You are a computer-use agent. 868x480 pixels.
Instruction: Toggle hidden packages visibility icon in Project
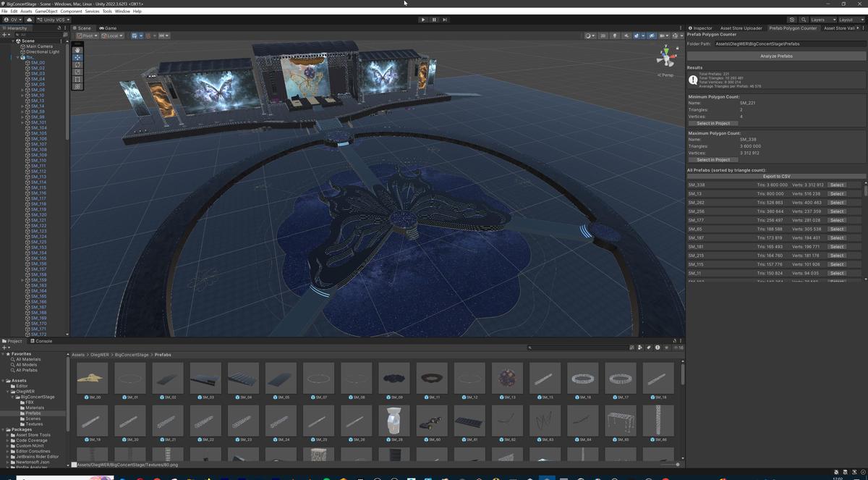pyautogui.click(x=678, y=348)
